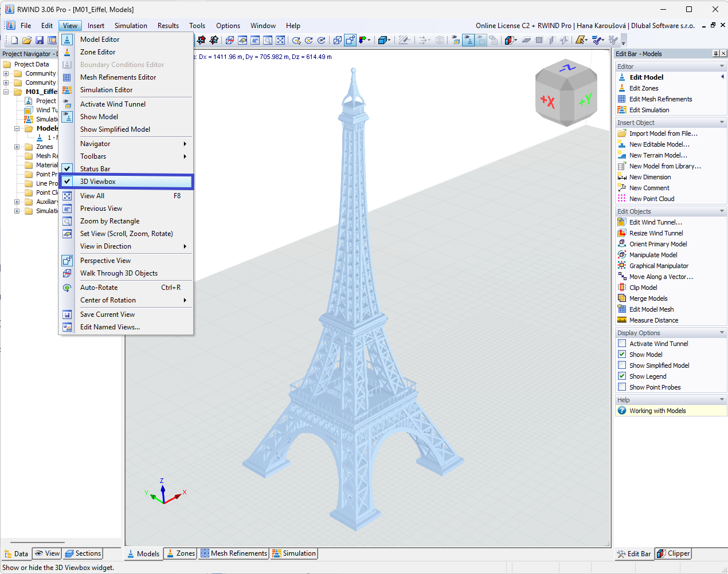Viewport: 728px width, 574px height.
Task: Open the Simulation menu
Action: tap(131, 25)
